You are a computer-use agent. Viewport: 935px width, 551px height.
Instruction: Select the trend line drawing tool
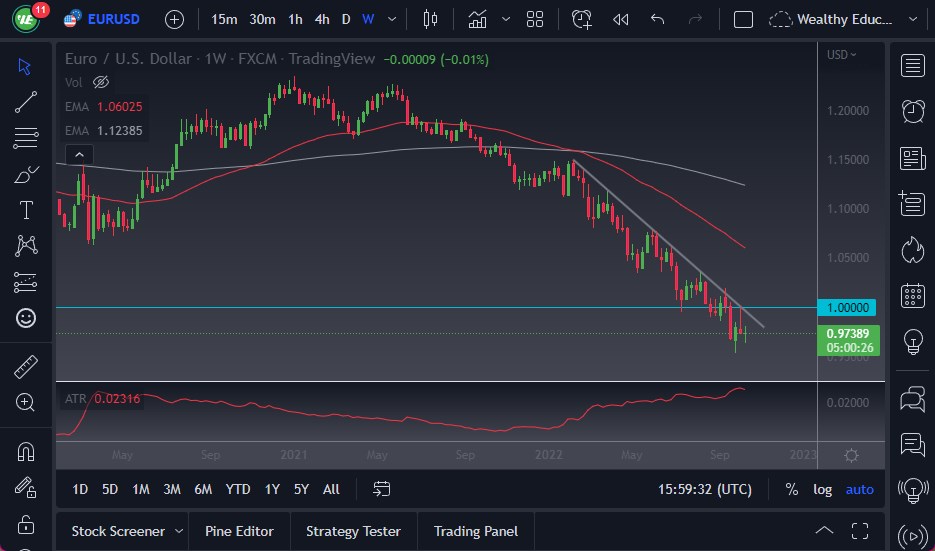(26, 102)
